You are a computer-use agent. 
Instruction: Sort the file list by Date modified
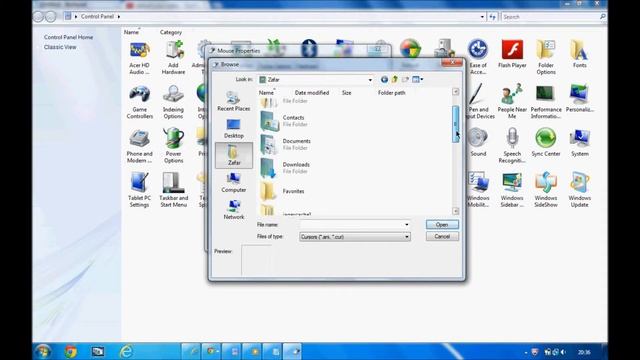(x=312, y=93)
